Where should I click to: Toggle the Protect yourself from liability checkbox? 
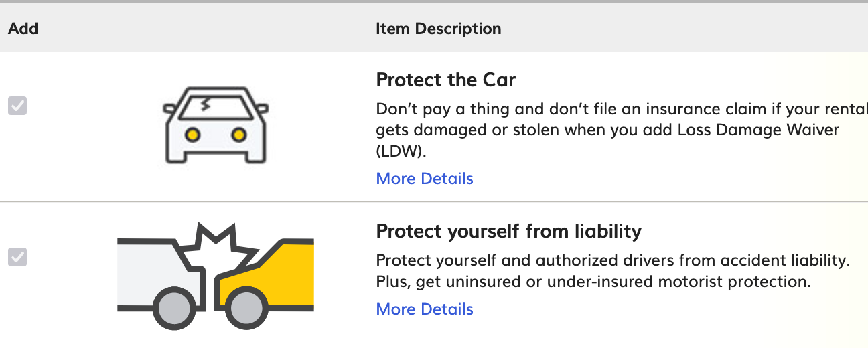pos(17,256)
